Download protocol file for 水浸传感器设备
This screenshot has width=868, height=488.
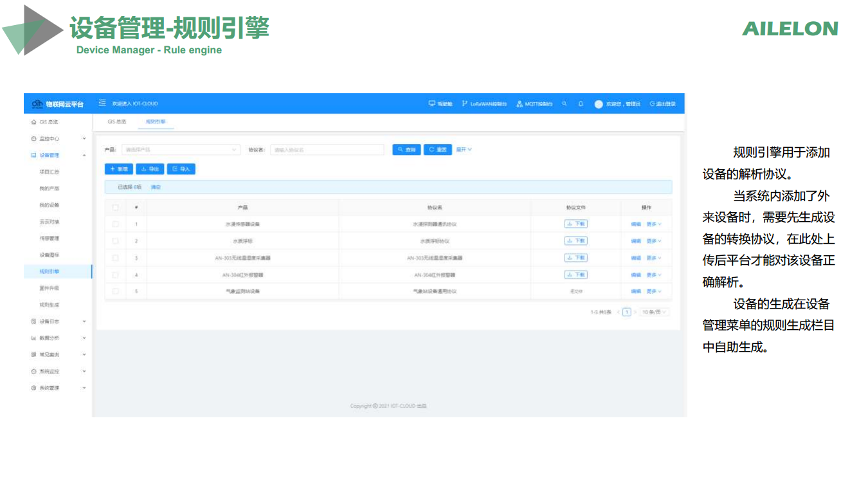tap(575, 224)
